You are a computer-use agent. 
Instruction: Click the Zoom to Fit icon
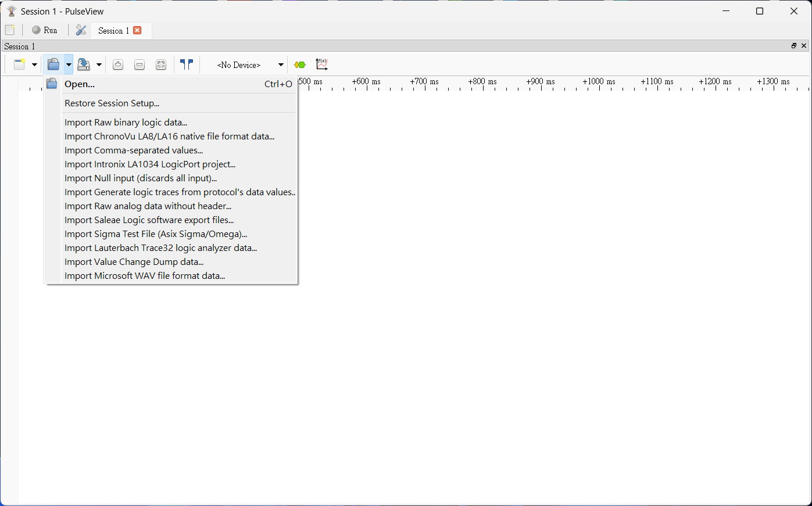point(161,64)
